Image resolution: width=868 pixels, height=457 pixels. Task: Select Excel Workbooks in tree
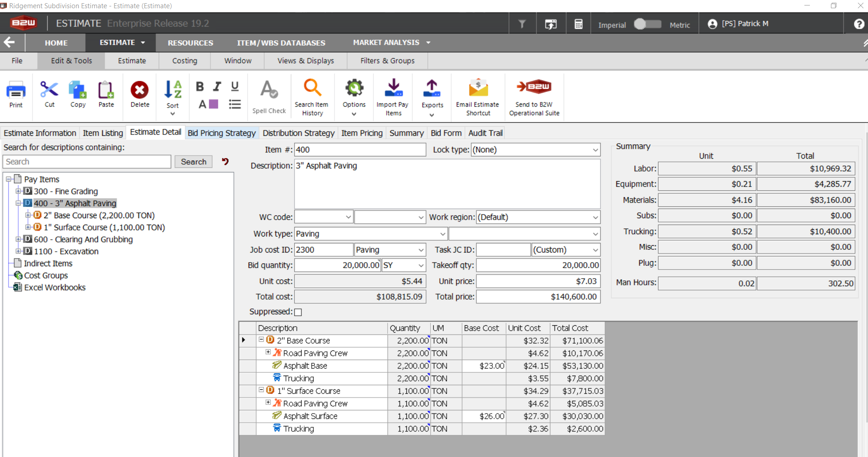pyautogui.click(x=55, y=287)
